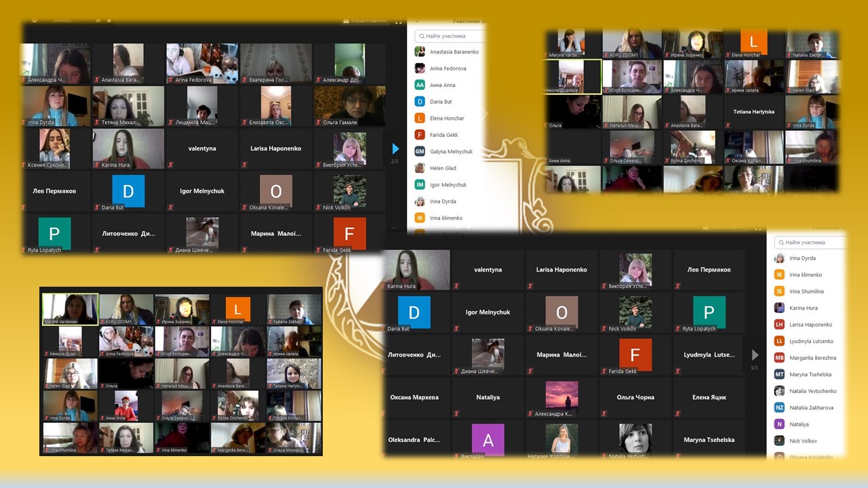Screen dimensions: 868x488
Task: Select the purple A Викладач tile
Action: (488, 440)
